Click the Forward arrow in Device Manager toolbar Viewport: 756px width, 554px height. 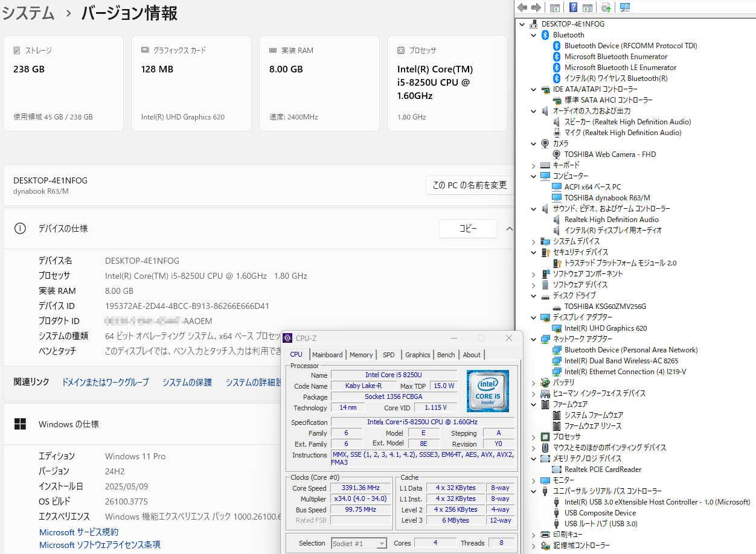coord(536,7)
